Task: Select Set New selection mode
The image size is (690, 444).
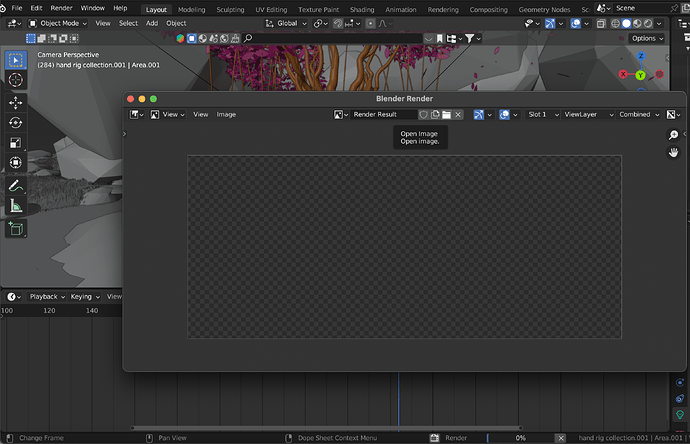Action: click(x=31, y=39)
